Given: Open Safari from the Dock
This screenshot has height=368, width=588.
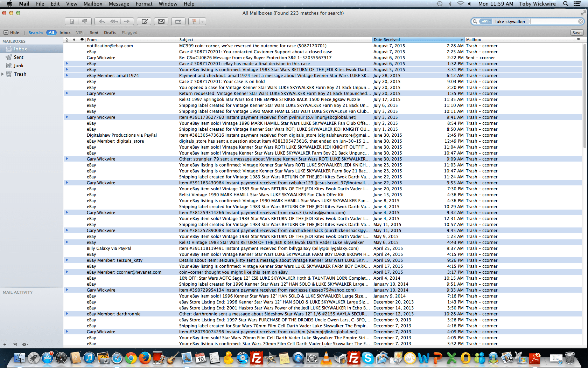Looking at the screenshot, I should [117, 358].
